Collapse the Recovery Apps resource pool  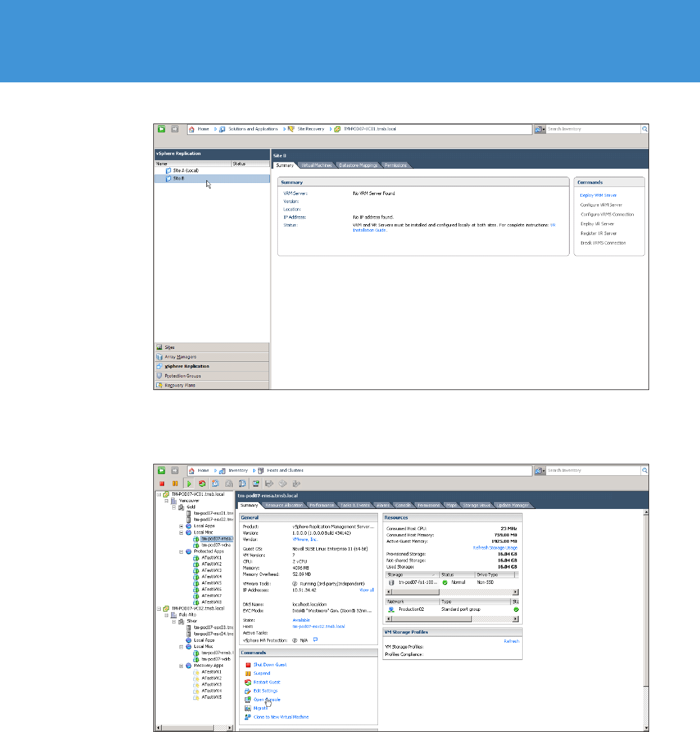182,666
